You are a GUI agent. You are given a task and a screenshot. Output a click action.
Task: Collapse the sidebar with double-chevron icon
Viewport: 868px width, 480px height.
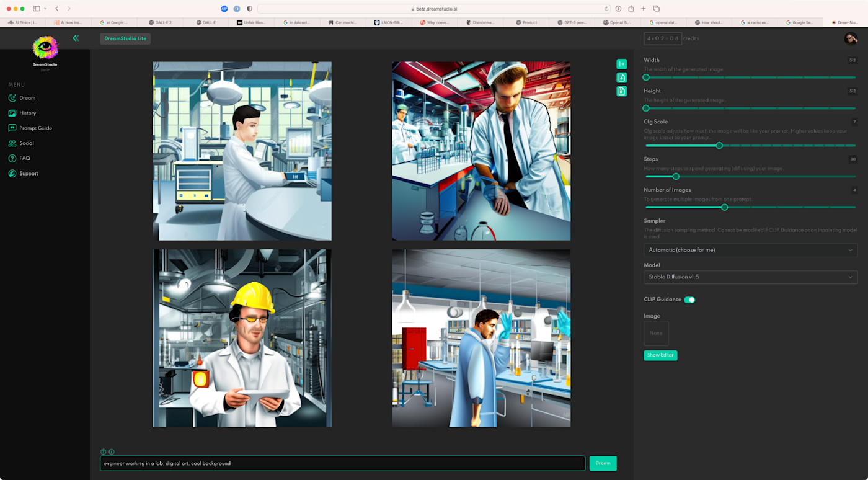click(x=76, y=38)
